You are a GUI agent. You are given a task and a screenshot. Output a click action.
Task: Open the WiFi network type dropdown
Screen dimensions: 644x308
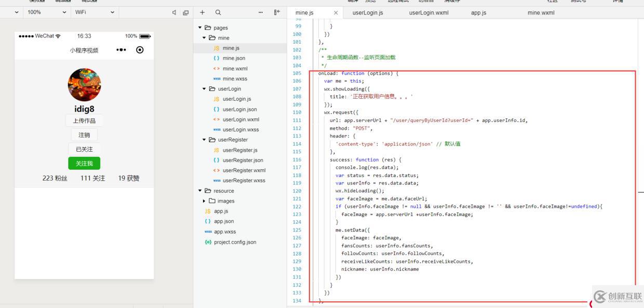[x=95, y=12]
